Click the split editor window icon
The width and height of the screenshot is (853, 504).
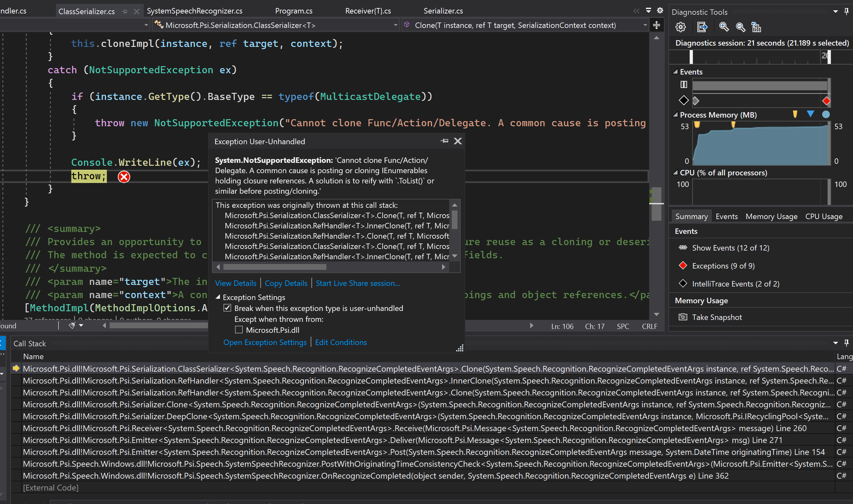click(x=657, y=25)
